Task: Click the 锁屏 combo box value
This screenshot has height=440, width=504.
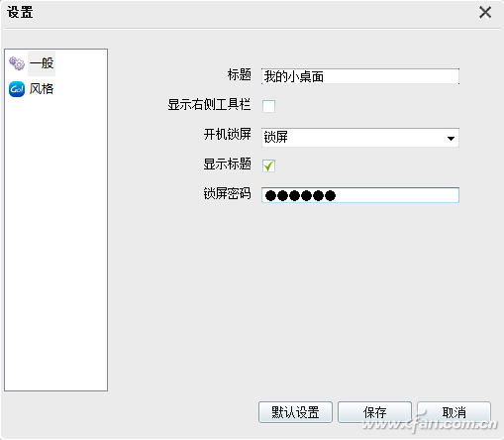Action: [360, 138]
